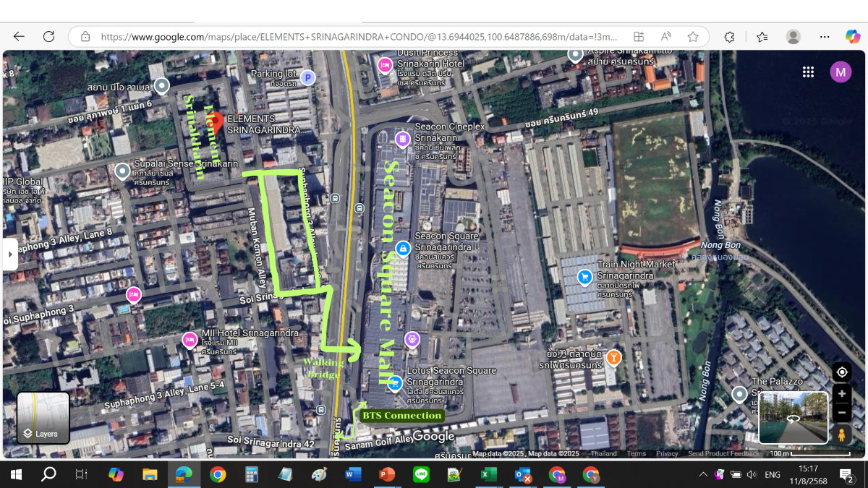Open the volume control in the tray
Viewport: 868px width, 488px height.
click(x=752, y=474)
